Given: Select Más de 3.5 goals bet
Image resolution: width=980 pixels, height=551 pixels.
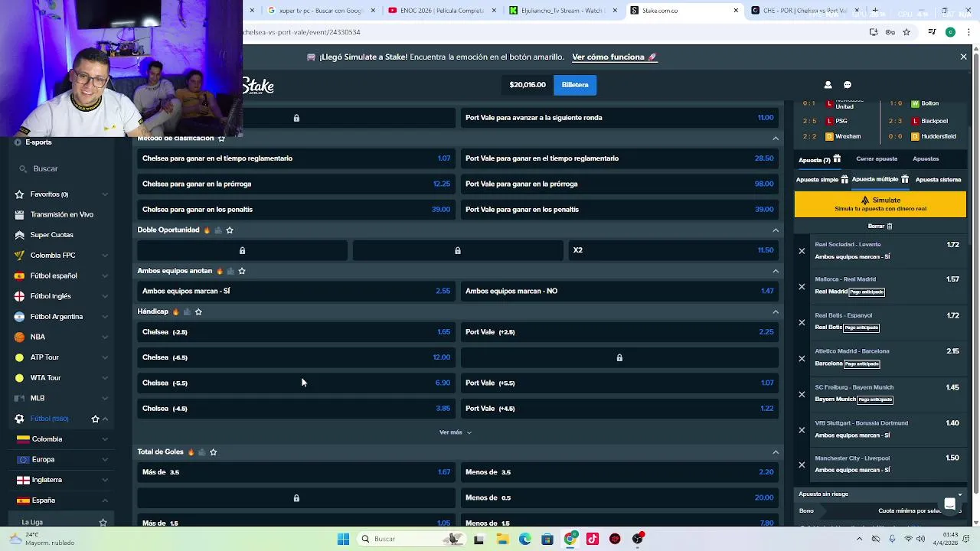Looking at the screenshot, I should (x=296, y=472).
